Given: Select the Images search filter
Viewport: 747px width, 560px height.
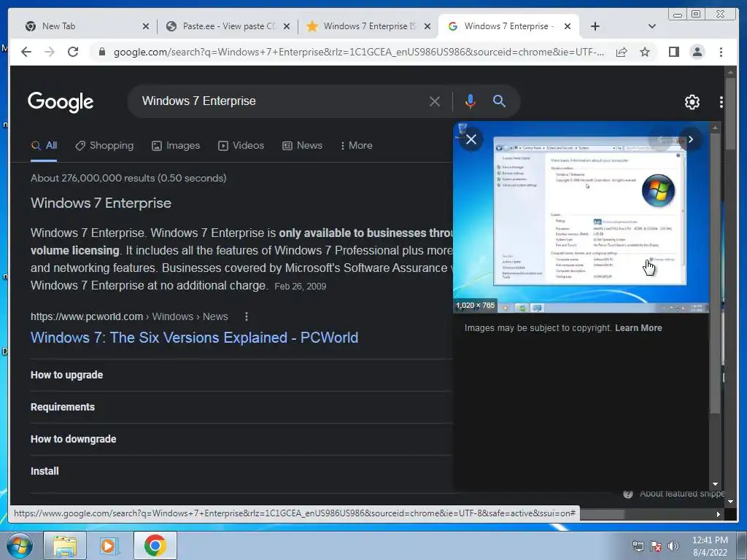Looking at the screenshot, I should point(176,146).
